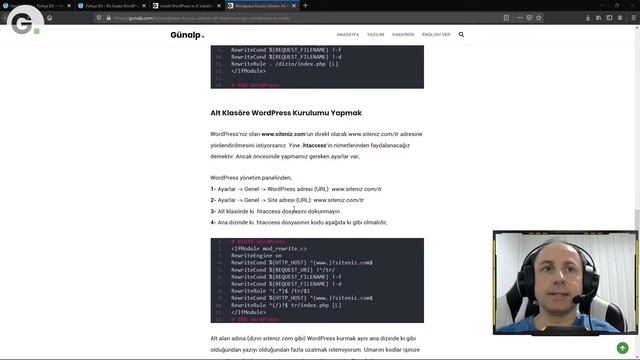Click code line <IfModule mod_rewrite.c>
This screenshot has height=360, width=640.
(x=269, y=249)
